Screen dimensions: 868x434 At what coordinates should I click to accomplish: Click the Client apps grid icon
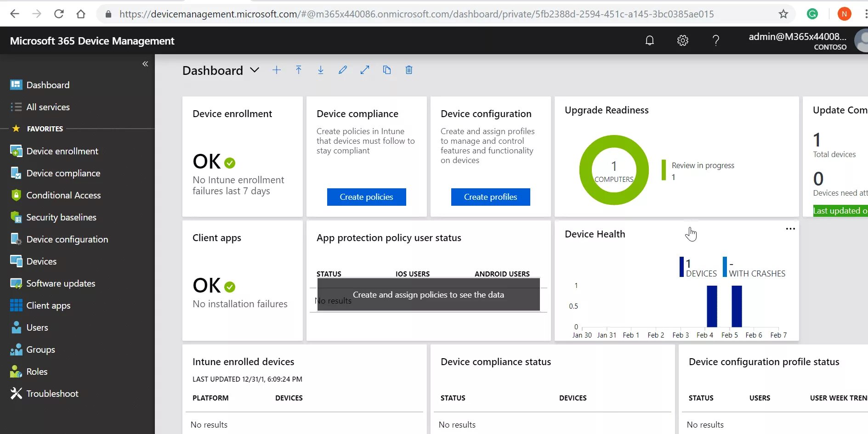click(x=16, y=305)
